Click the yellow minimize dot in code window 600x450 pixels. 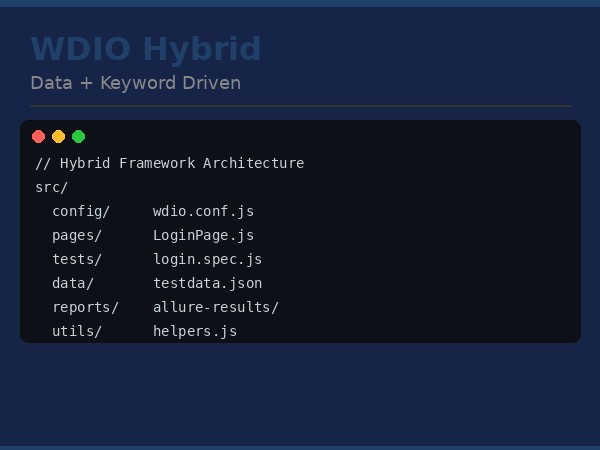pyautogui.click(x=59, y=137)
